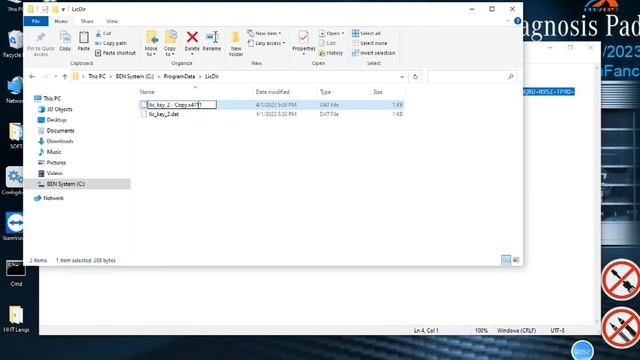640x360 pixels.
Task: Create a New folder
Action: point(236,43)
